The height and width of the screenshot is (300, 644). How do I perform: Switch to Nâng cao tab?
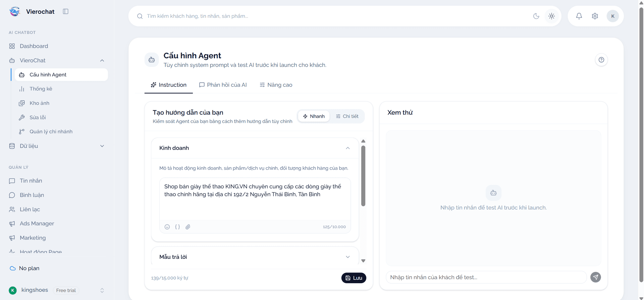[x=276, y=85]
